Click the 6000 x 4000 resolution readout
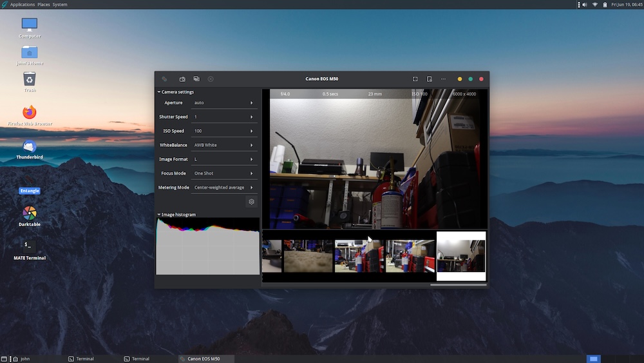This screenshot has width=644, height=363. [x=464, y=94]
